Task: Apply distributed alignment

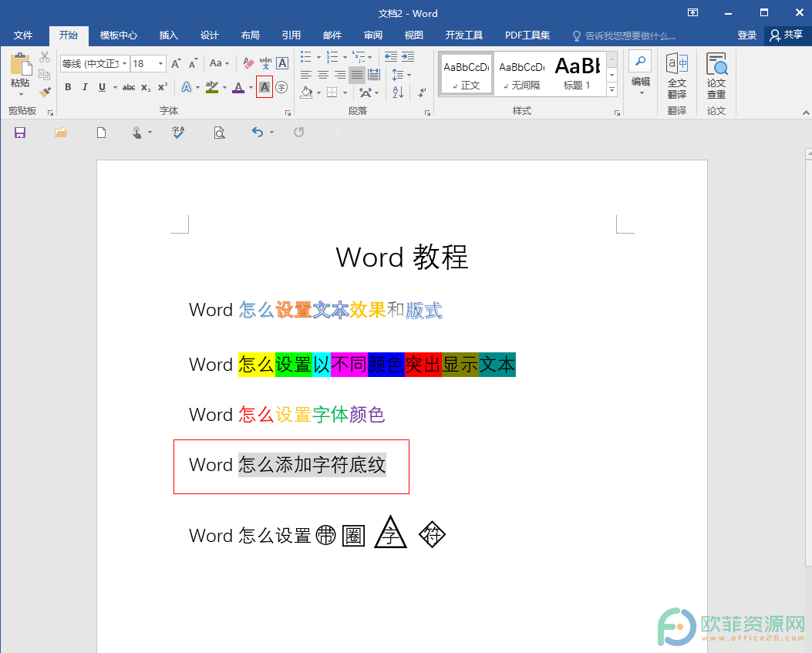Action: [x=374, y=75]
